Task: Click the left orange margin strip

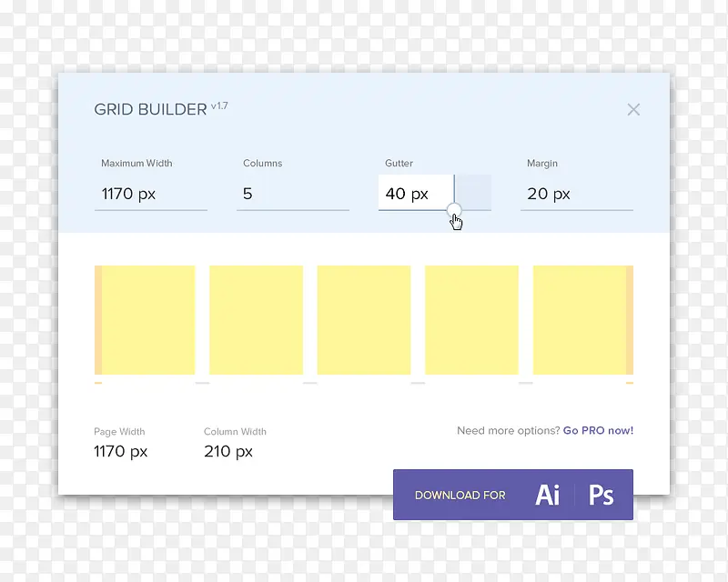Action: click(97, 320)
